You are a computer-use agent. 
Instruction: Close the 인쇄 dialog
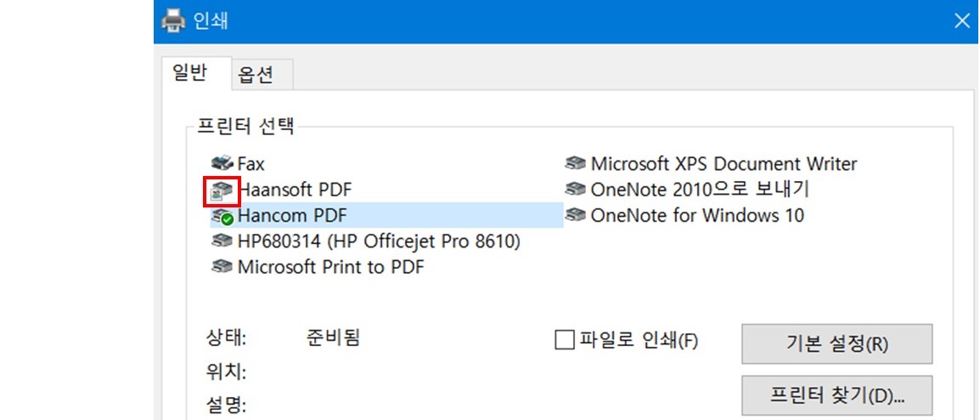pos(962,21)
